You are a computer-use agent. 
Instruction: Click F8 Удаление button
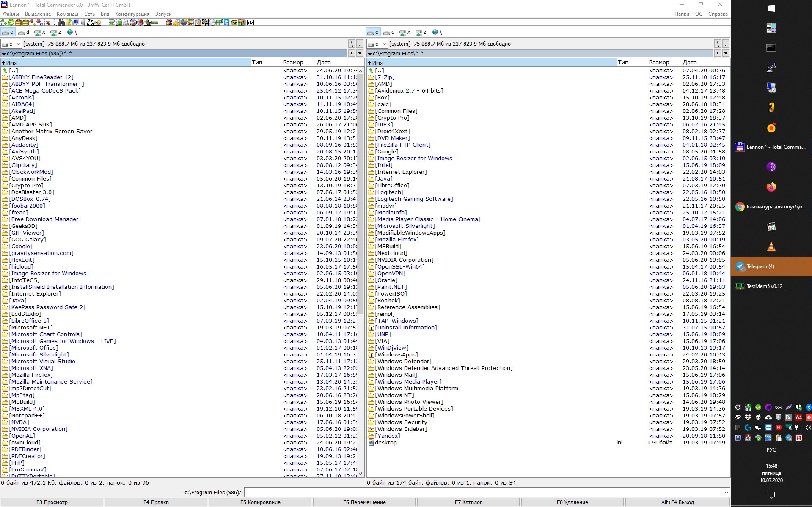coord(573,502)
